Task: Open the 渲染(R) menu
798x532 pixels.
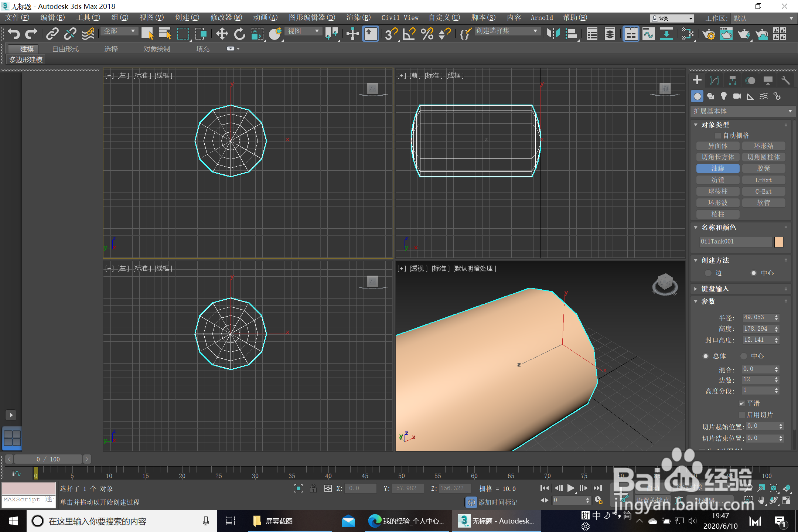Action: pyautogui.click(x=358, y=18)
